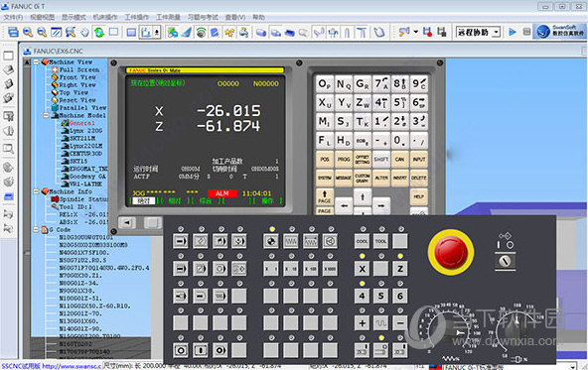This screenshot has width=588, height=370.
Task: Select Front View in tree
Action: [77, 77]
